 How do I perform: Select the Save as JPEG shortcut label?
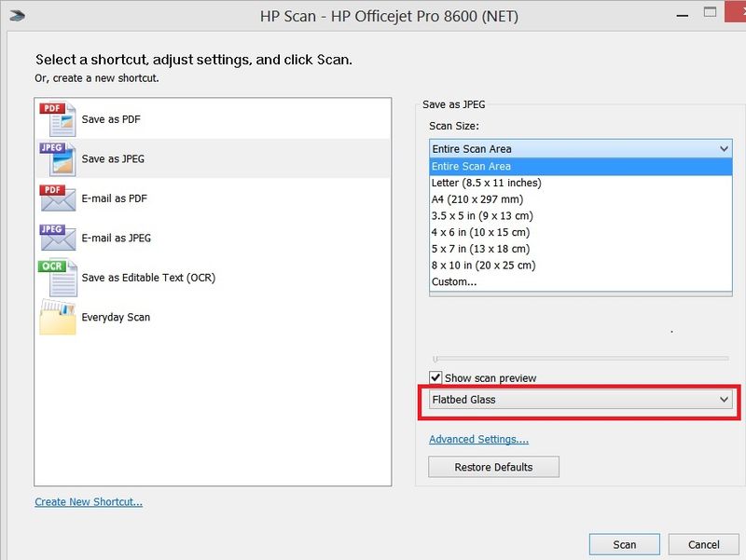(x=113, y=158)
